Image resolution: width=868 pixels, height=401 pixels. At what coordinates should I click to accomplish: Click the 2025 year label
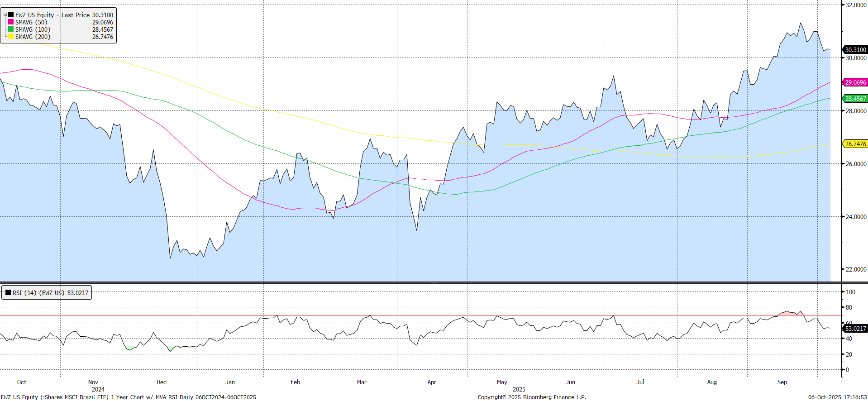(x=519, y=389)
